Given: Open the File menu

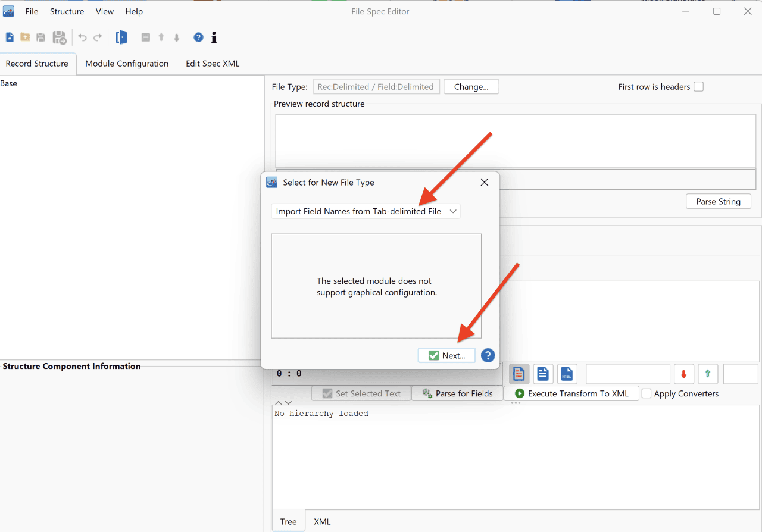Looking at the screenshot, I should point(32,11).
